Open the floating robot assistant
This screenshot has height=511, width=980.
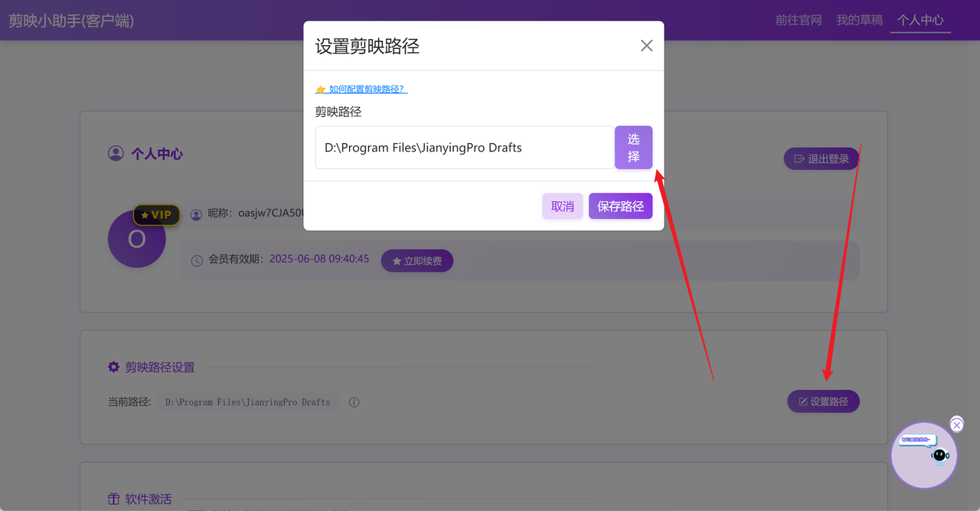pos(924,455)
